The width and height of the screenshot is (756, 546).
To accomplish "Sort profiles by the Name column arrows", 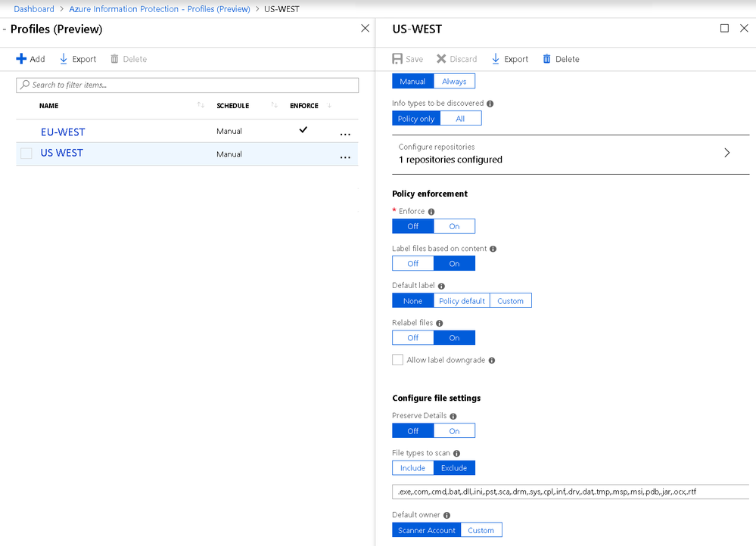I will (x=201, y=105).
